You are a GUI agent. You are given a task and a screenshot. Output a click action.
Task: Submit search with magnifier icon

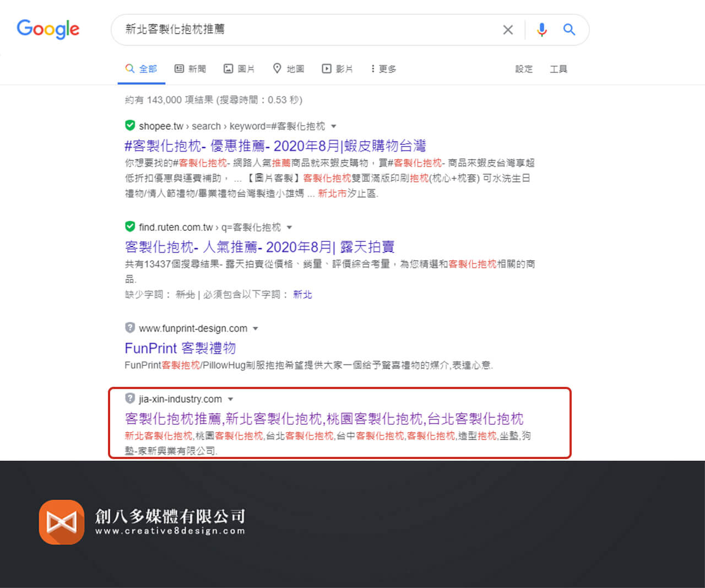click(569, 30)
